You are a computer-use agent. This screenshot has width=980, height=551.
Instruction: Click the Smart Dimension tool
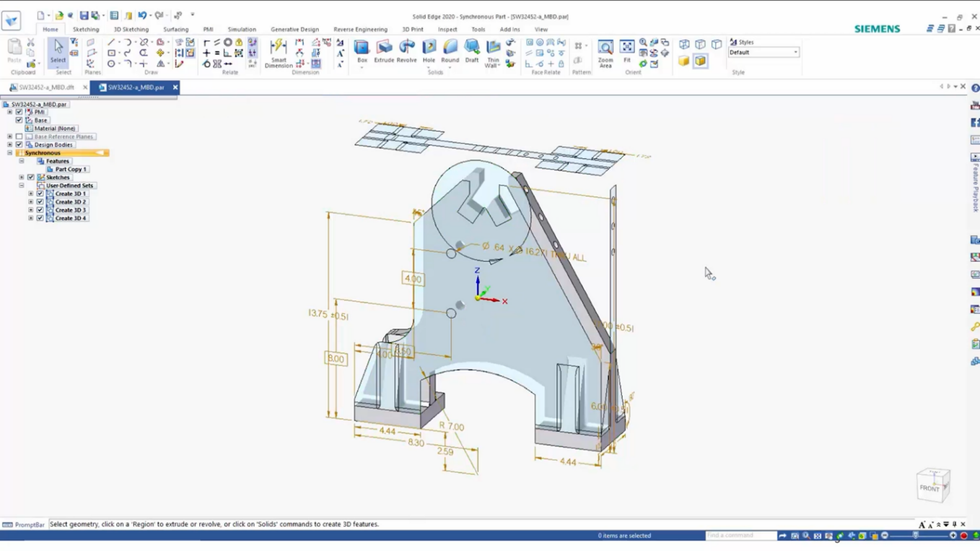click(278, 51)
